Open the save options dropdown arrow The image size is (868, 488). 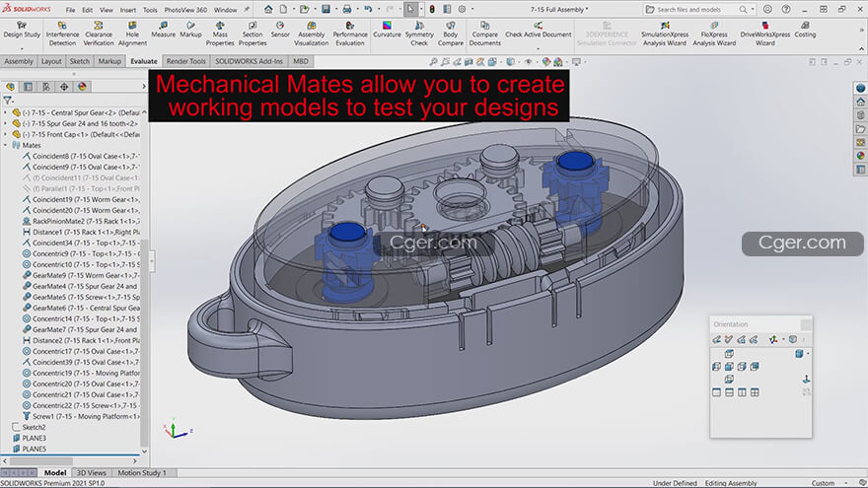335,10
